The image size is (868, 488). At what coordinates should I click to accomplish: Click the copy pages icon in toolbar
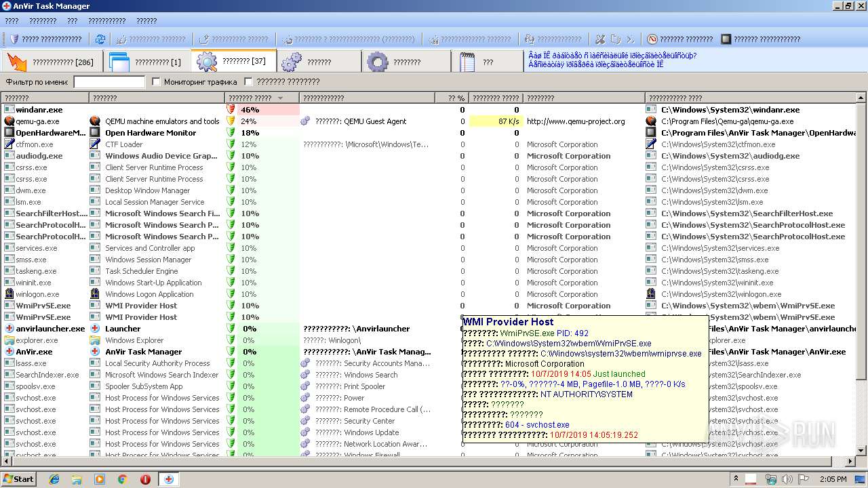click(x=615, y=39)
